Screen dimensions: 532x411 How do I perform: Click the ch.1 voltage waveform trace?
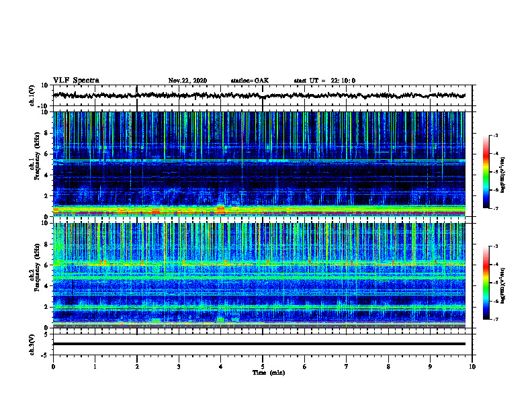259,95
